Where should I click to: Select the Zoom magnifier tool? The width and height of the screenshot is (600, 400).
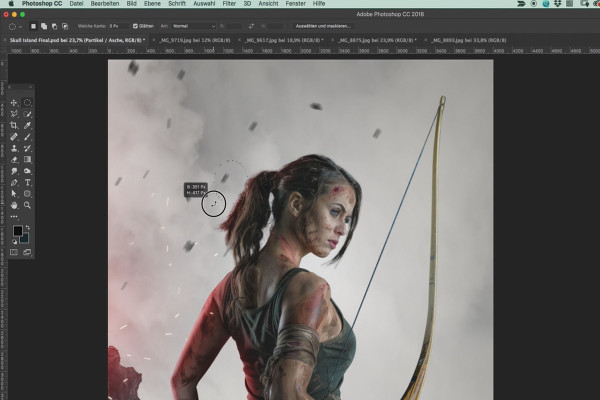[27, 205]
